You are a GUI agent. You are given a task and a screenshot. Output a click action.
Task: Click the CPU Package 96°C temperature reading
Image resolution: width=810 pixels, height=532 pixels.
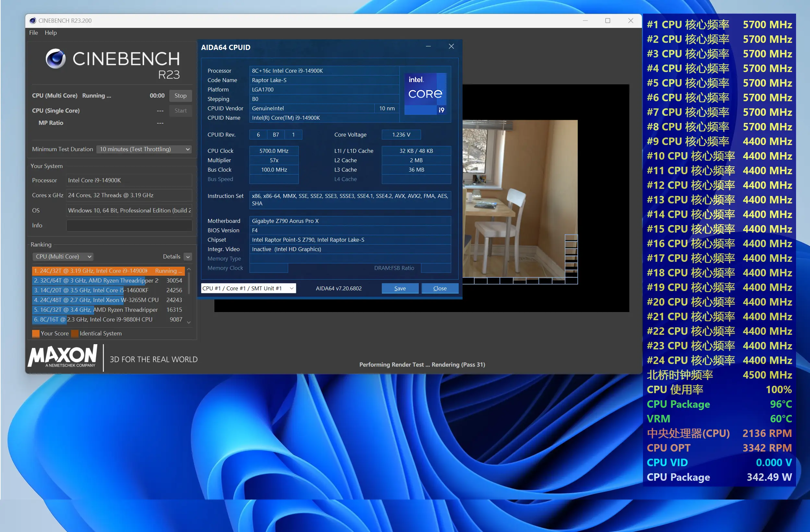click(719, 404)
